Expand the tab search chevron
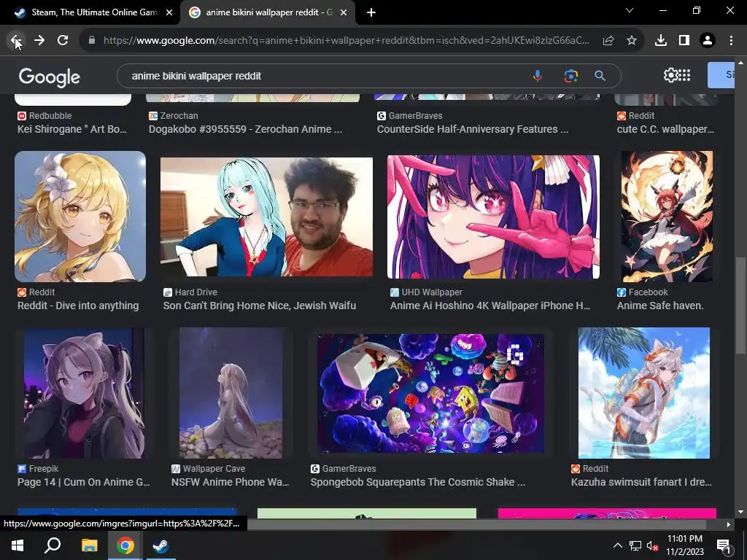Image resolution: width=747 pixels, height=560 pixels. coord(630,10)
